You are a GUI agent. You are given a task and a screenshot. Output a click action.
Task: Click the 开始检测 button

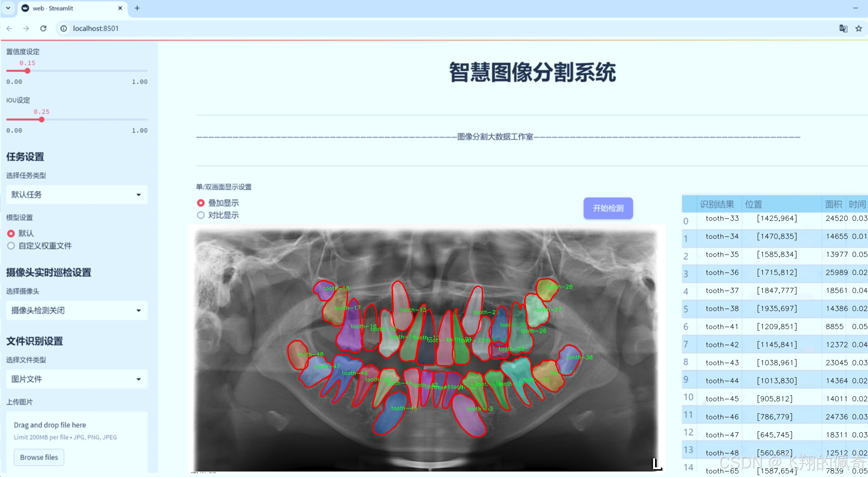coord(608,208)
